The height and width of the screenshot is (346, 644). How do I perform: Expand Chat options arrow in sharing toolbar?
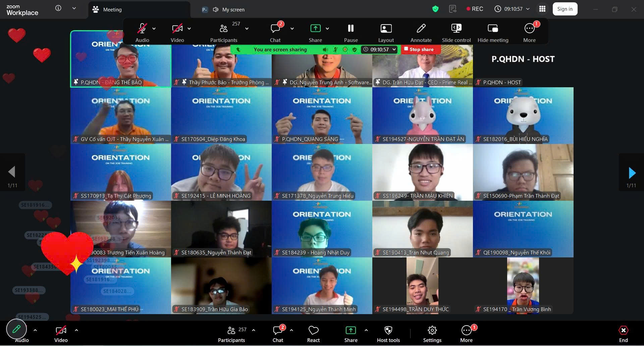pyautogui.click(x=292, y=29)
